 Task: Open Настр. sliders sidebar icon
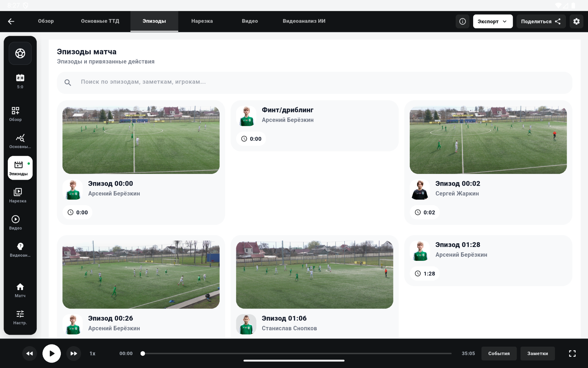(20, 317)
